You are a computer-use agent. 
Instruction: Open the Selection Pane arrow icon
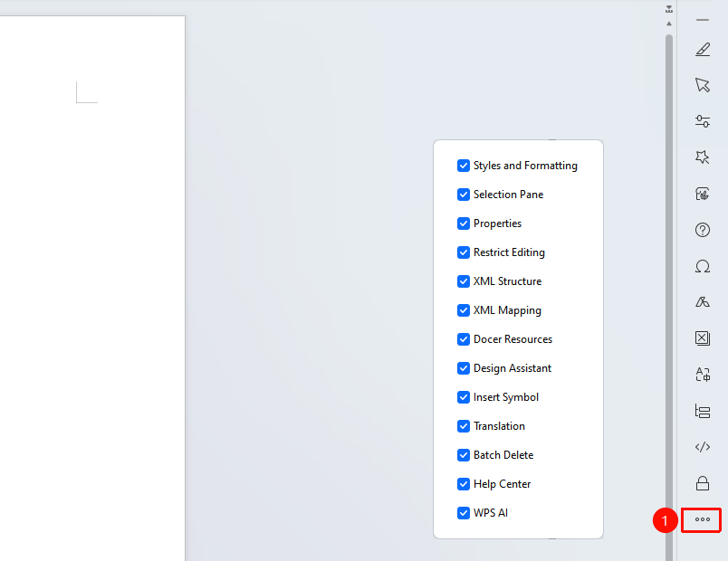coord(703,85)
